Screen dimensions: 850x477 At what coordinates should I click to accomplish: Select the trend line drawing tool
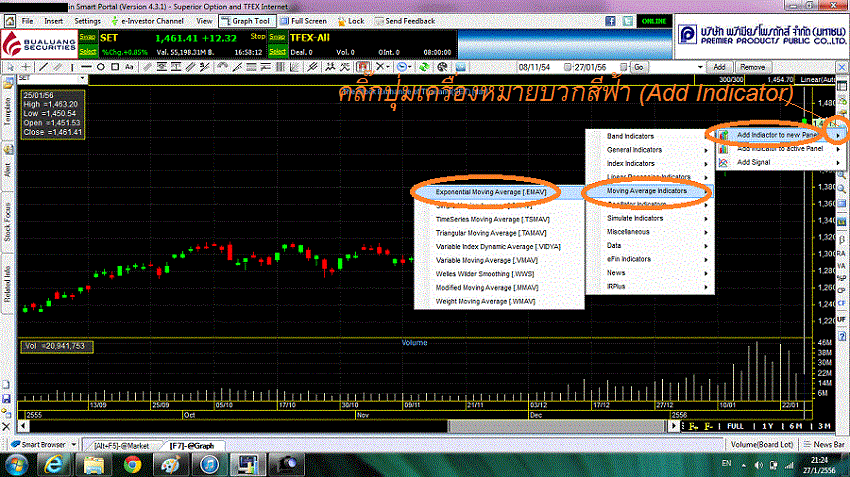pos(43,67)
